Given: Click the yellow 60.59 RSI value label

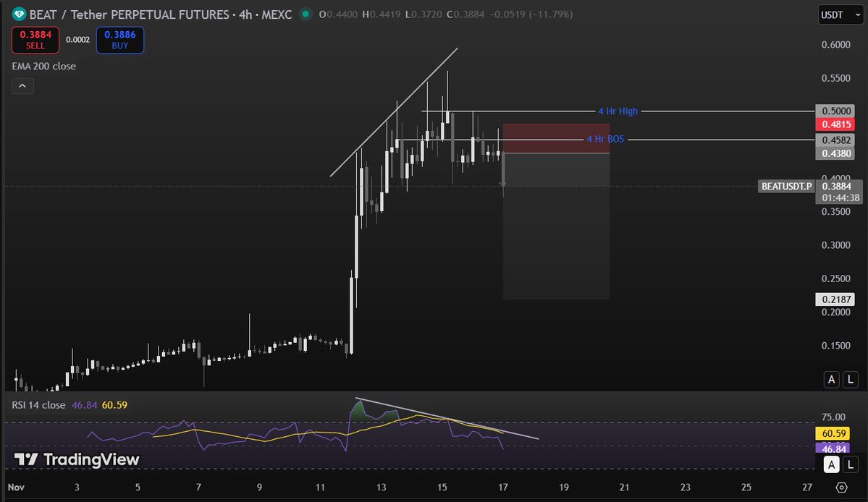Looking at the screenshot, I should (x=834, y=433).
